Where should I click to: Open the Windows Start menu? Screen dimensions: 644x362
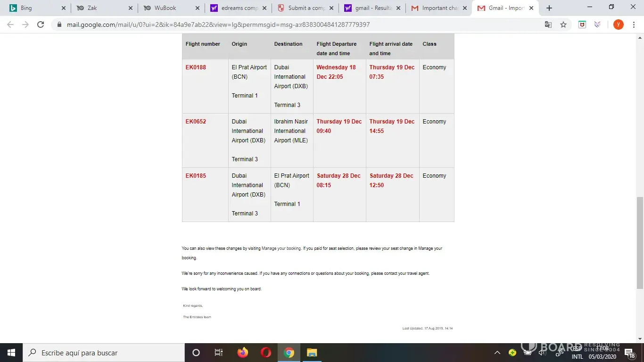tap(11, 353)
